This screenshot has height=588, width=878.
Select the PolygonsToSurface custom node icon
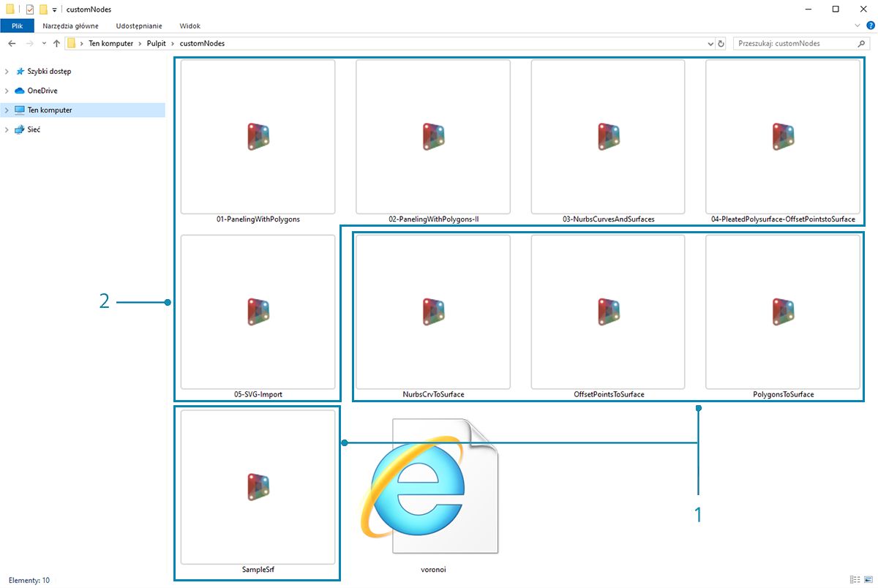pyautogui.click(x=783, y=312)
